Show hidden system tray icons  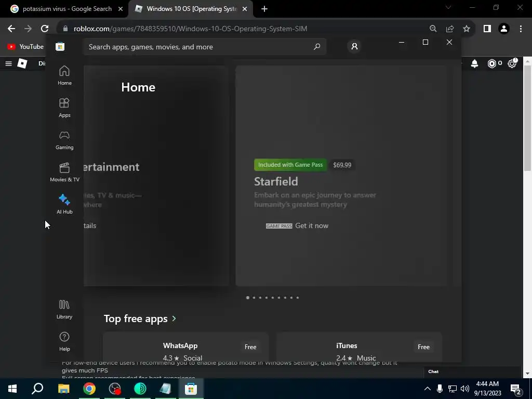click(x=428, y=389)
